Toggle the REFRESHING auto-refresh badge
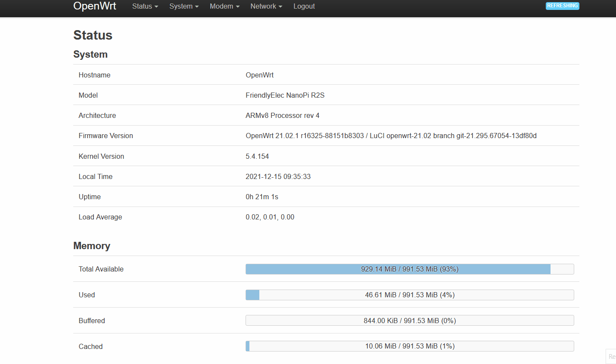Viewport: 616px width, 364px height. point(562,6)
